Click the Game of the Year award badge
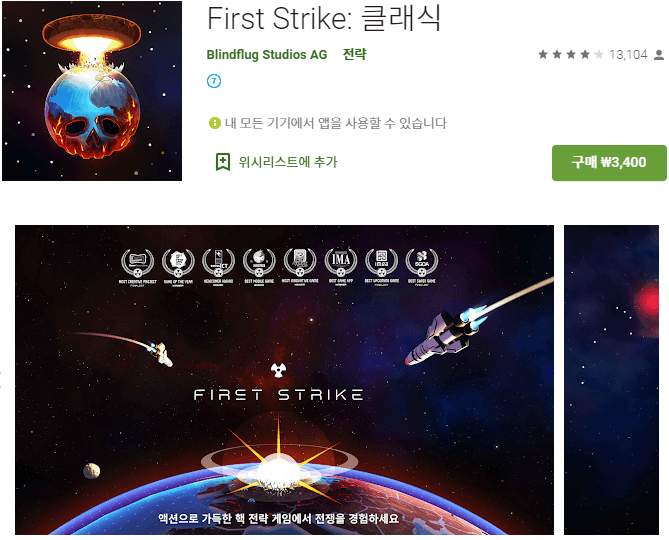Image resolution: width=669 pixels, height=540 pixels. click(x=178, y=267)
